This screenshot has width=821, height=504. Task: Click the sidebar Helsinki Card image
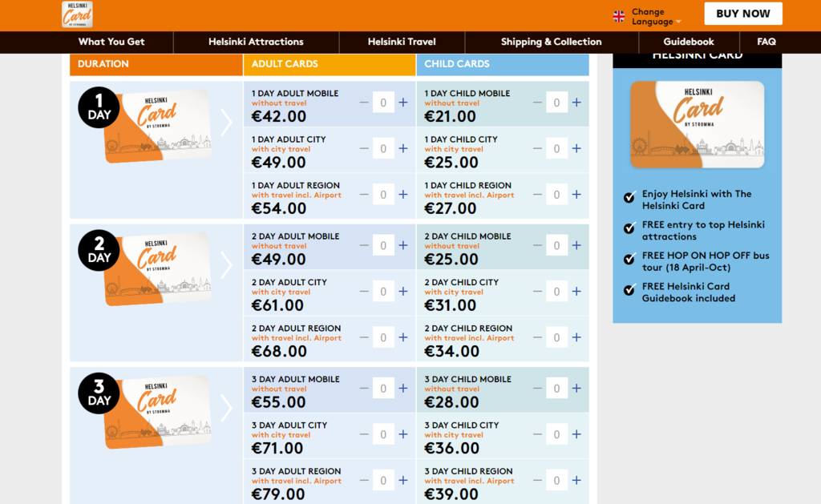[698, 124]
